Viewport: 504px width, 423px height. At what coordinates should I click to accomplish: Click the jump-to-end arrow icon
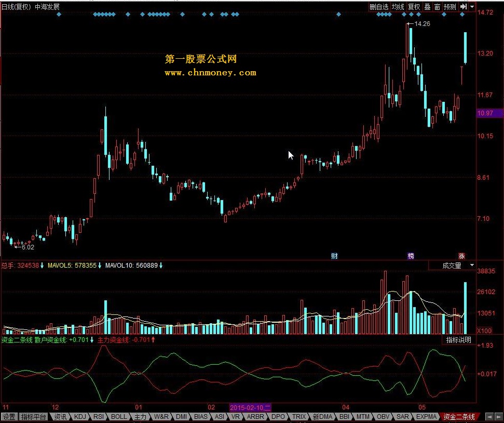463,7
